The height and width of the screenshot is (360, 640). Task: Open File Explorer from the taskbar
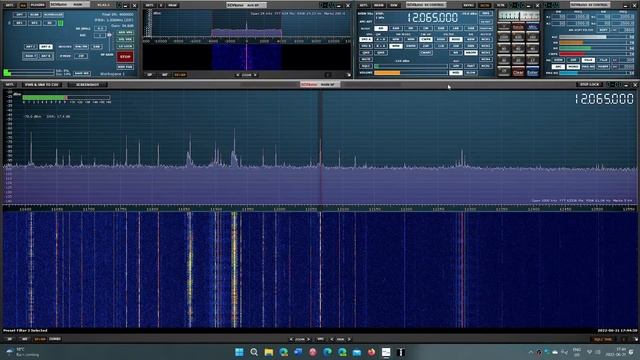[269, 352]
